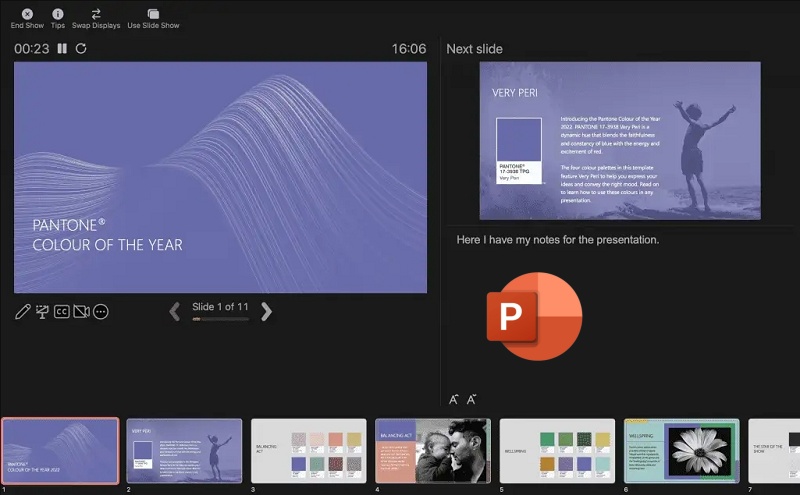Select slide 3 Balancing Act swatches thumbnail
Viewport: 800px width, 495px height.
309,451
